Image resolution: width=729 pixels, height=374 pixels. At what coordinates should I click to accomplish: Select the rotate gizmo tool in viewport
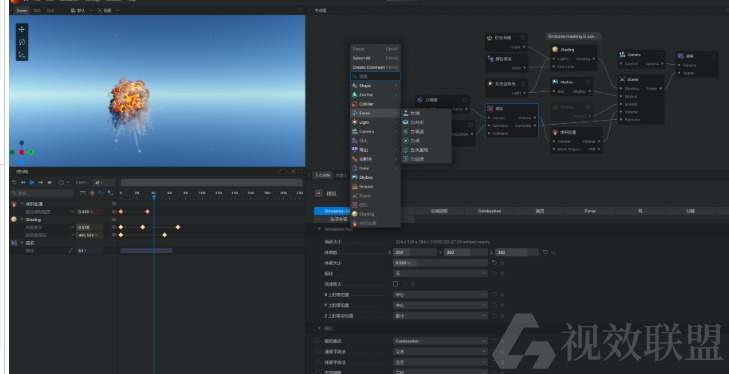pyautogui.click(x=22, y=42)
